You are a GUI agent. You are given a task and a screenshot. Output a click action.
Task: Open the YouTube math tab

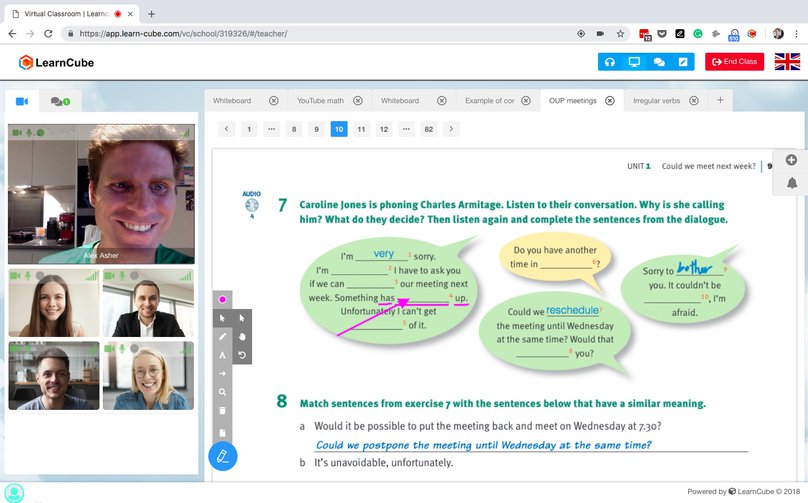coord(320,101)
